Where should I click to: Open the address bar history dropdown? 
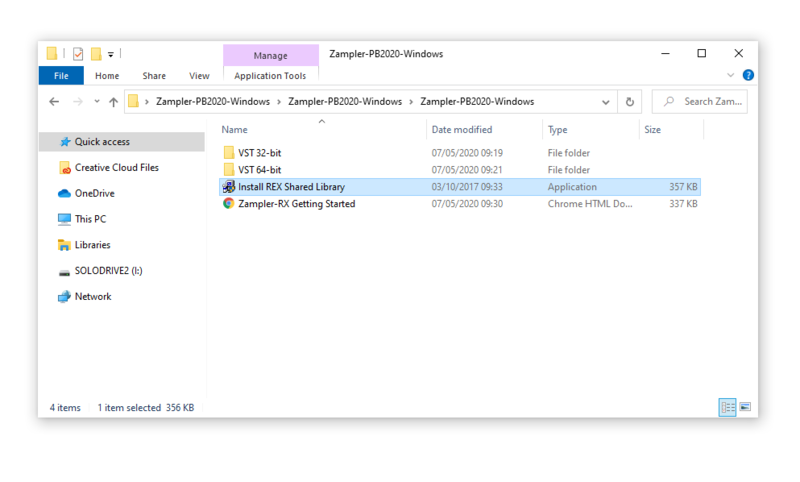(x=606, y=102)
